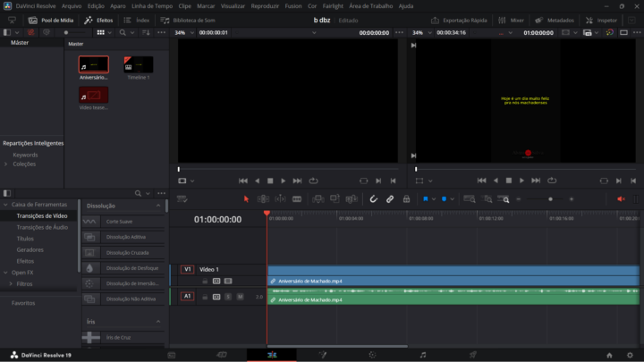The width and height of the screenshot is (644, 362).
Task: Adjust the timeline zoom slider
Action: (x=549, y=199)
